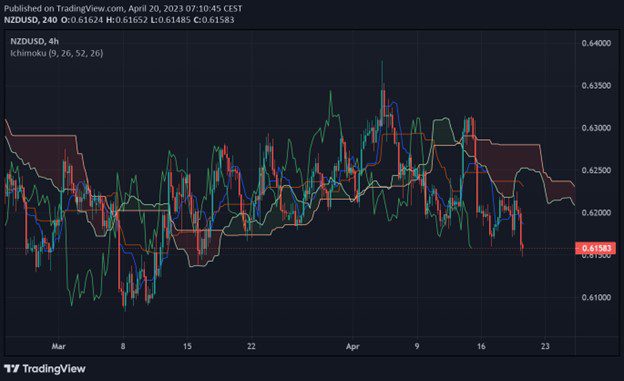The image size is (624, 381).
Task: Open the Ichimoku (9, 26, 52, 26) indicator label
Action: point(57,53)
